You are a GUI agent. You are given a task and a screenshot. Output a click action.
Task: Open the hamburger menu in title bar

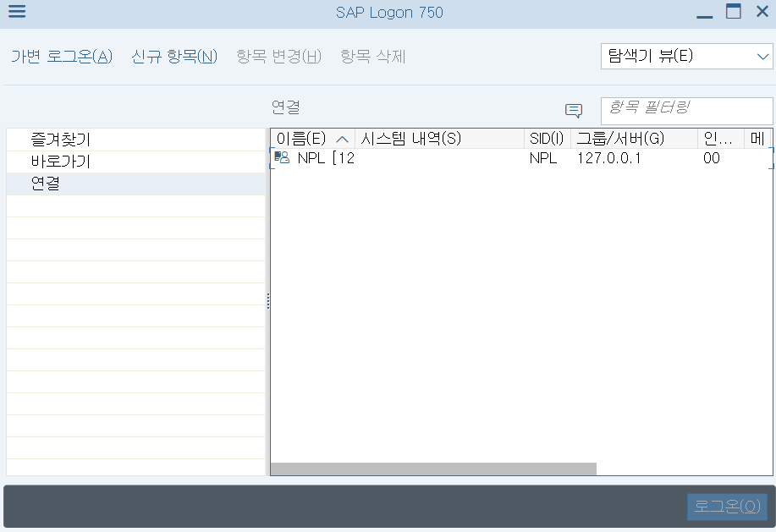17,11
